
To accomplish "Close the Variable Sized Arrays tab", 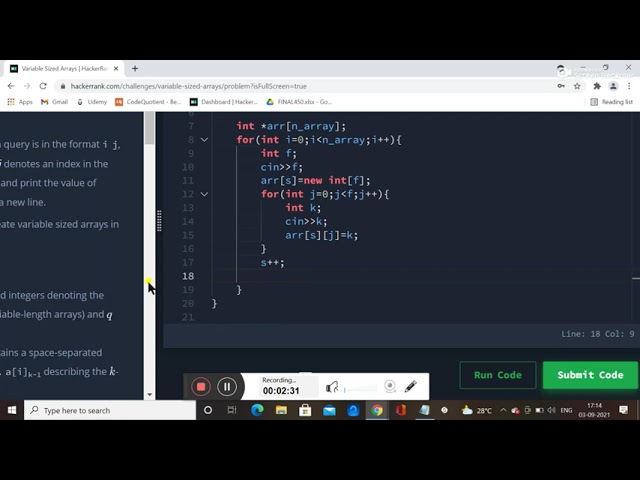I will click(x=116, y=69).
